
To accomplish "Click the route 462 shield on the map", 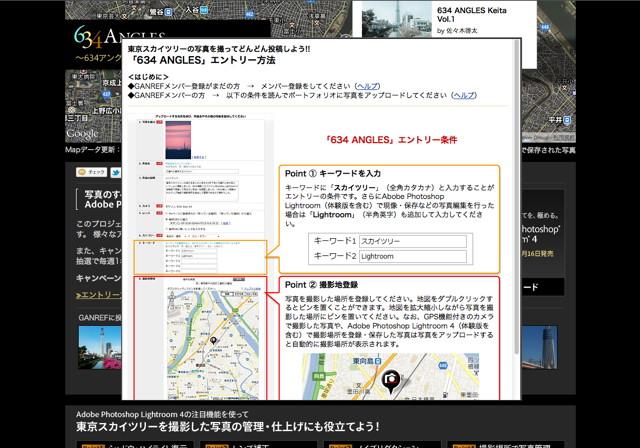I will 250,14.
